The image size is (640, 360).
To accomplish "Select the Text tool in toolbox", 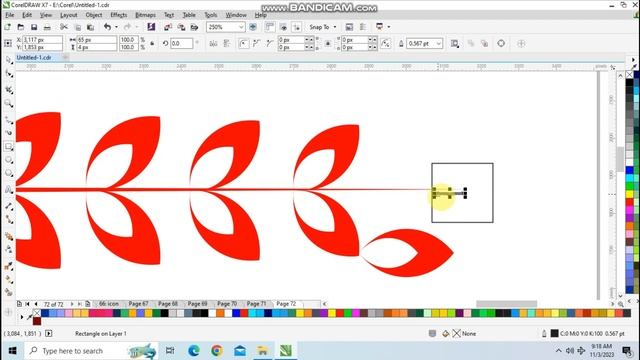I will pos(9,189).
